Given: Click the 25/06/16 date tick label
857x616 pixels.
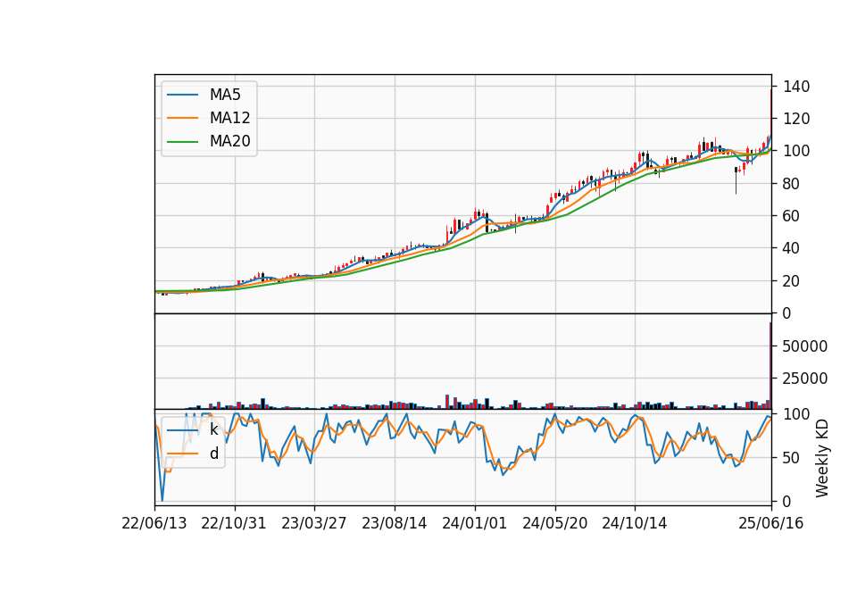Looking at the screenshot, I should pyautogui.click(x=771, y=523).
